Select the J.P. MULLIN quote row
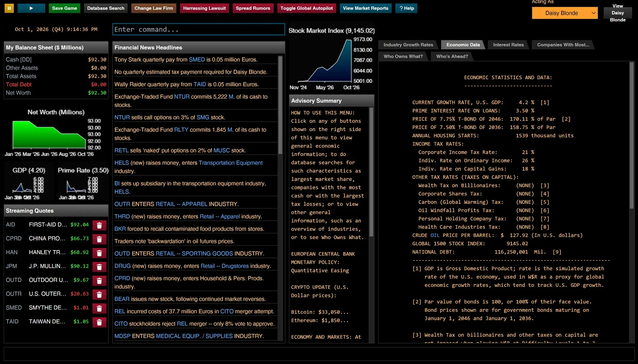Image resolution: width=638 pixels, height=364 pixels. (x=56, y=266)
